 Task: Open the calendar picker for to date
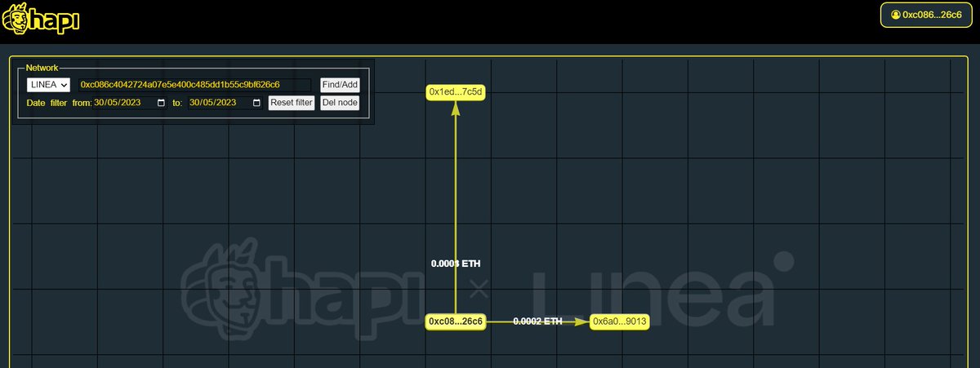tap(256, 103)
